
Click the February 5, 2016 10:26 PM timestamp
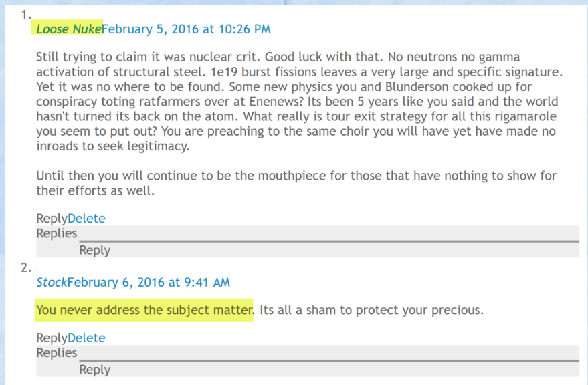186,29
